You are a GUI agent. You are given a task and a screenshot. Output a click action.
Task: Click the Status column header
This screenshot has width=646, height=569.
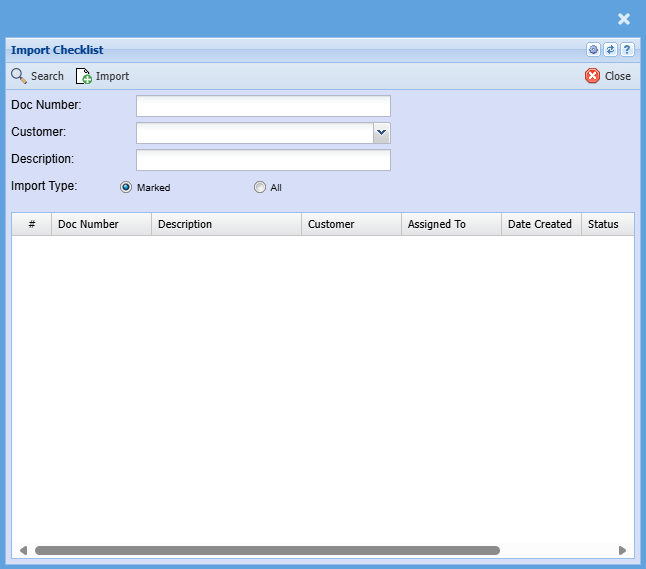tap(604, 224)
